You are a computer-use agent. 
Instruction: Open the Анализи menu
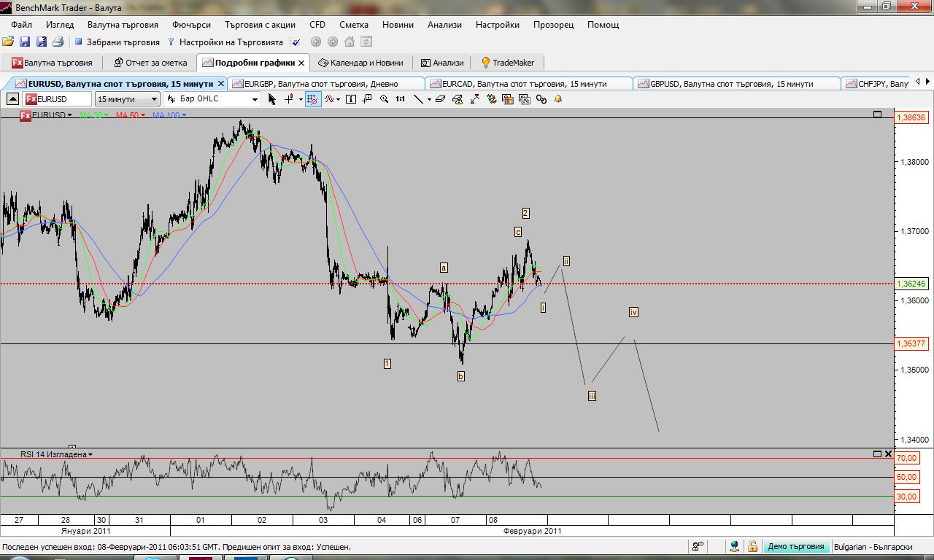[444, 25]
